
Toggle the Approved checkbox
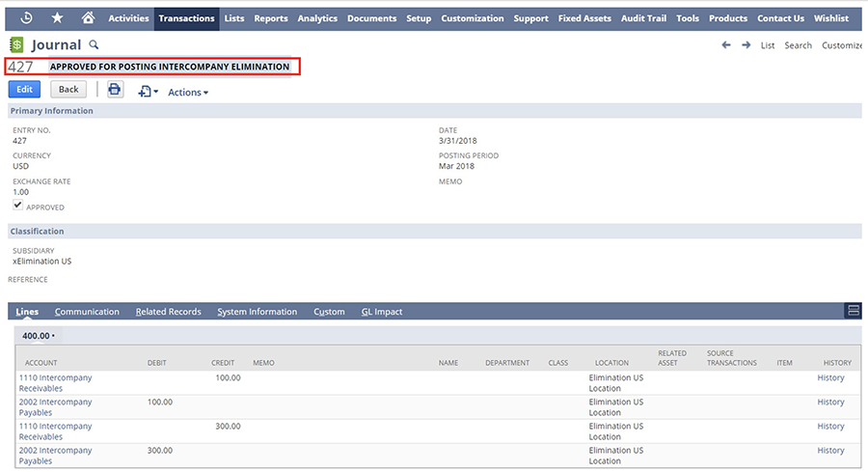pos(17,206)
